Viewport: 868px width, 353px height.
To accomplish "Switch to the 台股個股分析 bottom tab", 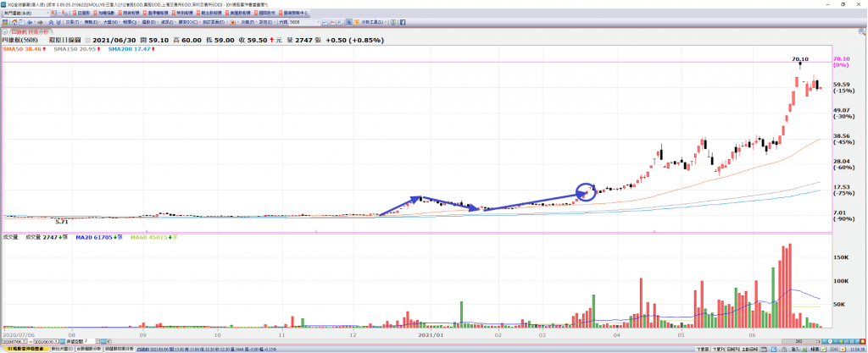I will click(x=88, y=349).
